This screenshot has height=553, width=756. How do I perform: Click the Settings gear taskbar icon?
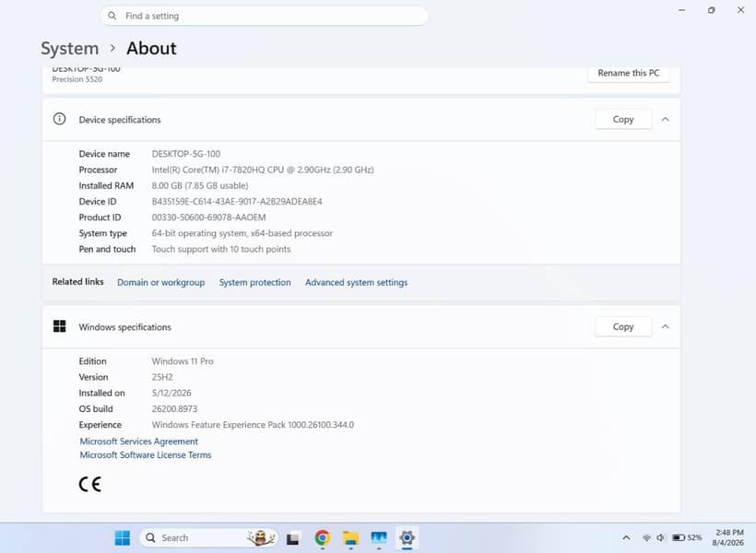point(407,537)
